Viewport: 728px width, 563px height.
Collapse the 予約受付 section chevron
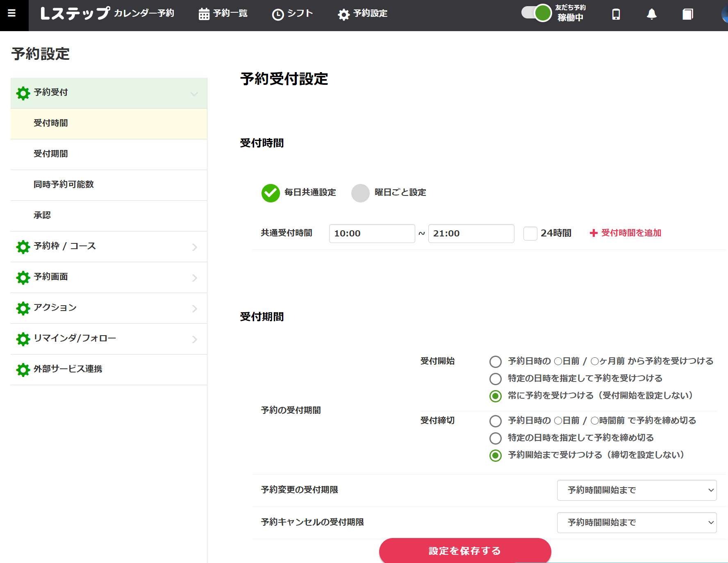pyautogui.click(x=194, y=94)
